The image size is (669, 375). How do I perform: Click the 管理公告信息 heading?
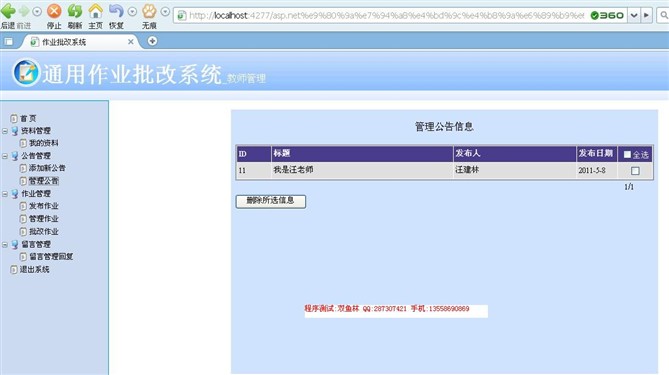(444, 126)
